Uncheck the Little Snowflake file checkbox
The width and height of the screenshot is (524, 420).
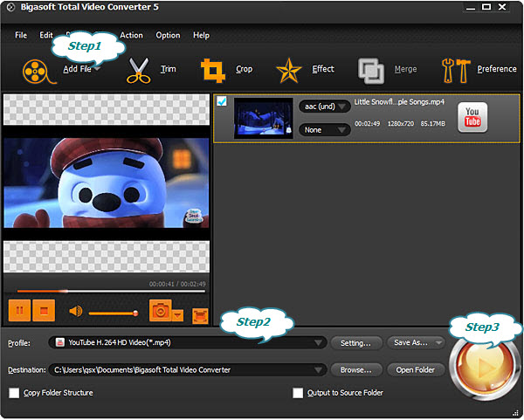coord(222,101)
